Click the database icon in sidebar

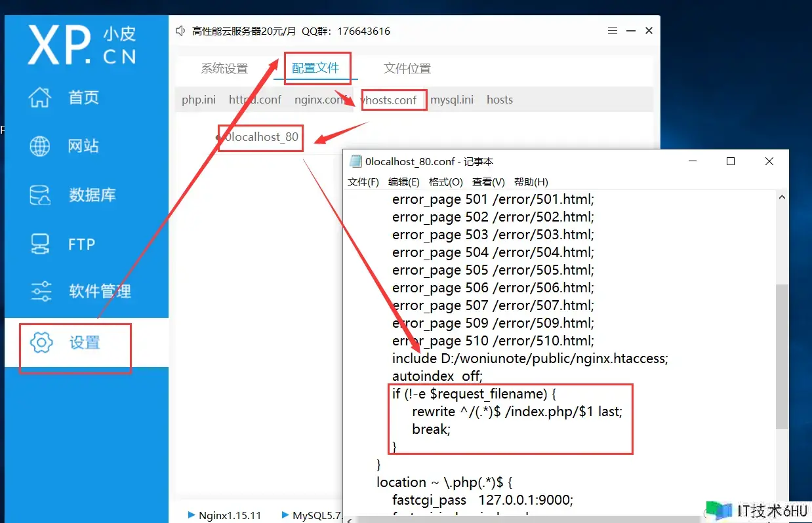(x=40, y=195)
